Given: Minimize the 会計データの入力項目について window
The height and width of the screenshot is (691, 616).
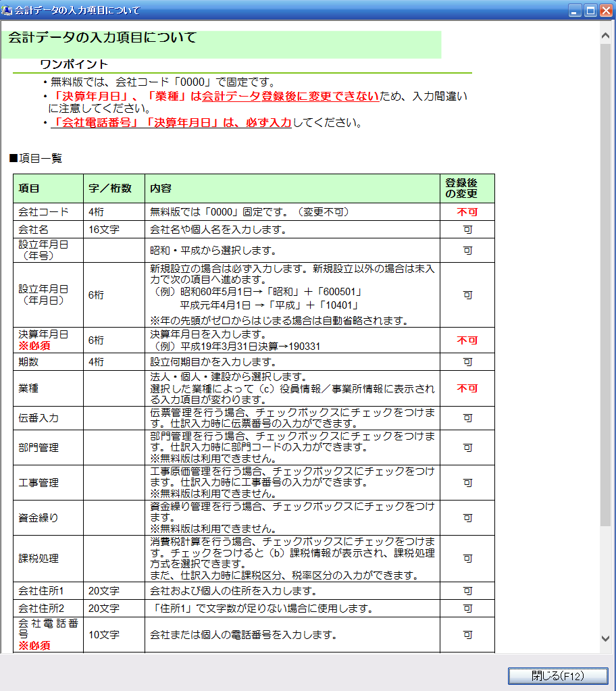Looking at the screenshot, I should [x=575, y=10].
